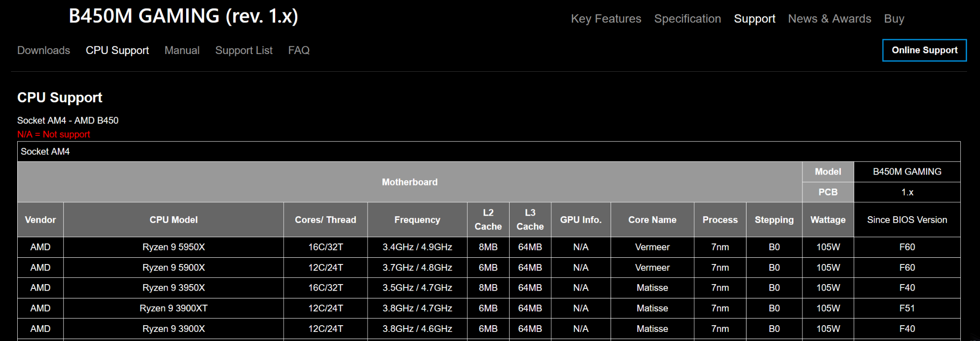Click the 3.8GHz / 4.6GHz frequency cell

(x=417, y=329)
